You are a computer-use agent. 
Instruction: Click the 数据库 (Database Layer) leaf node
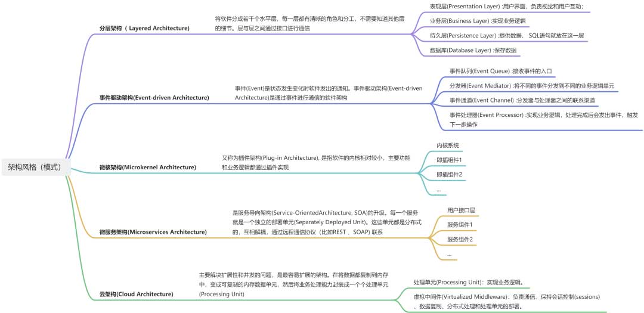pos(473,50)
